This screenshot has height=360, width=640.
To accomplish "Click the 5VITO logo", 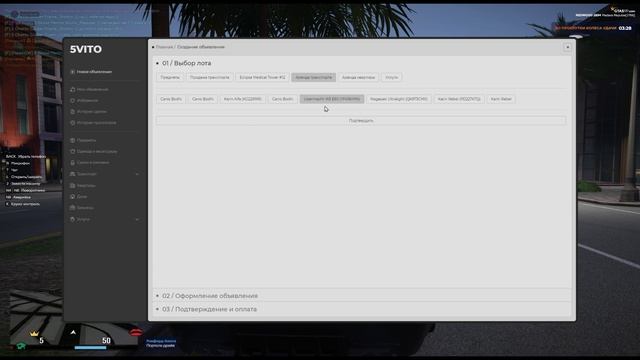I will [86, 49].
